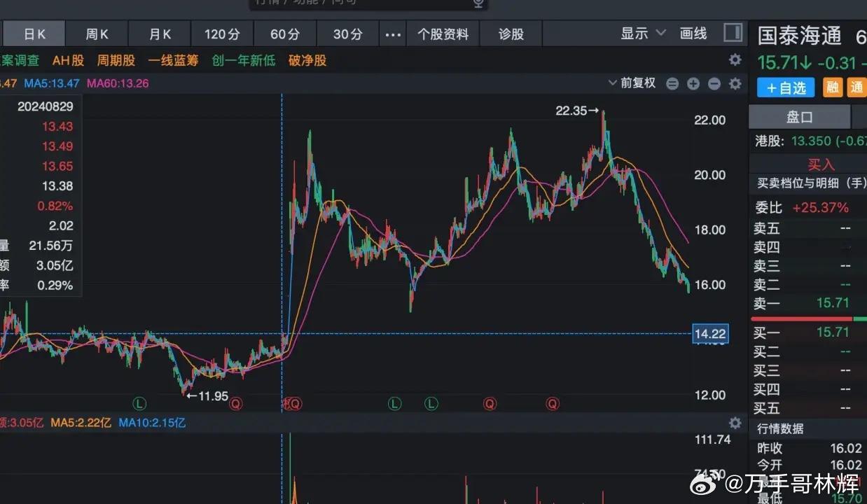Click the volume MA5:2.22亿 label
Image resolution: width=867 pixels, height=504 pixels.
click(x=81, y=423)
